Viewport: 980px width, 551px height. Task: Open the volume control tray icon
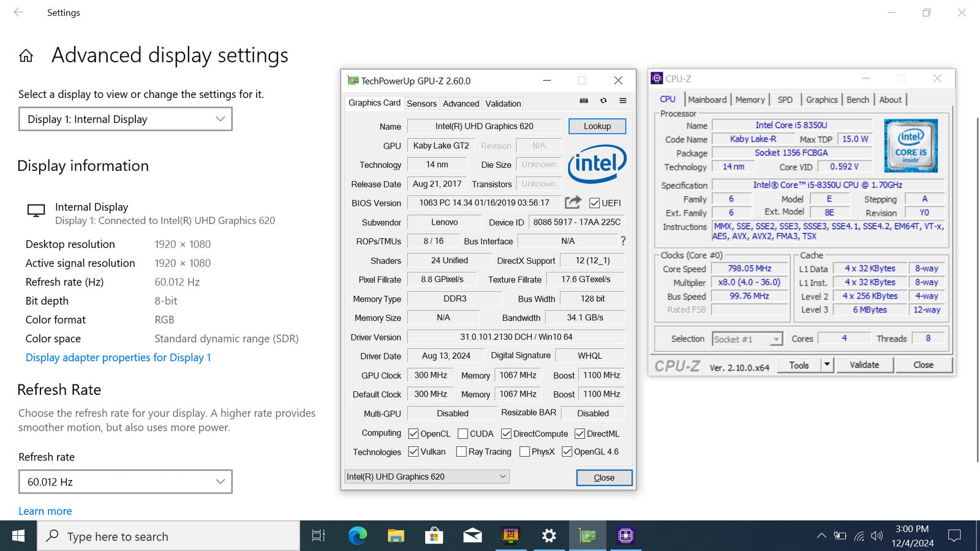pyautogui.click(x=877, y=536)
